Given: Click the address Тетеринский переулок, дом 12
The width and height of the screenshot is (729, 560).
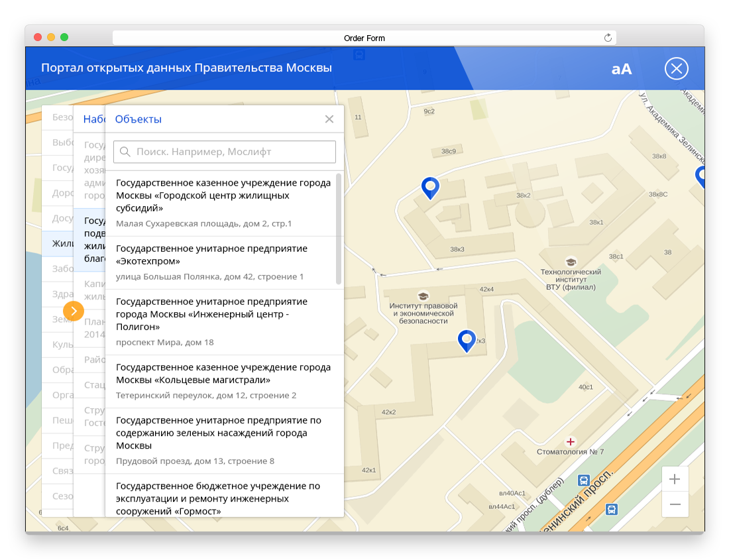Looking at the screenshot, I should tap(206, 396).
